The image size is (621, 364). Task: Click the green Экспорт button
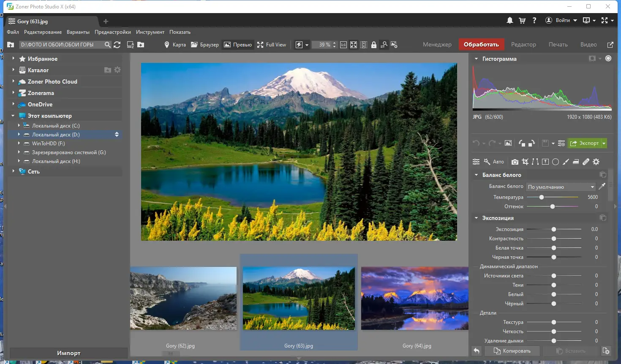pyautogui.click(x=585, y=143)
